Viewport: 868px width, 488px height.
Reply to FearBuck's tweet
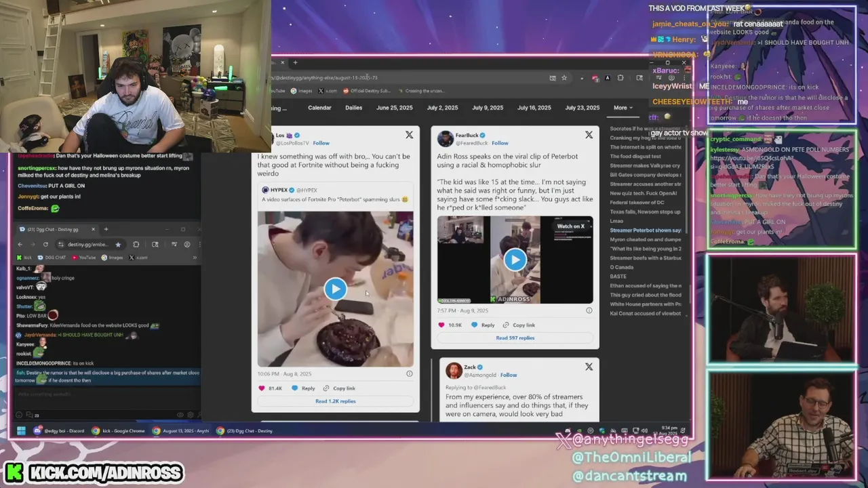point(483,325)
